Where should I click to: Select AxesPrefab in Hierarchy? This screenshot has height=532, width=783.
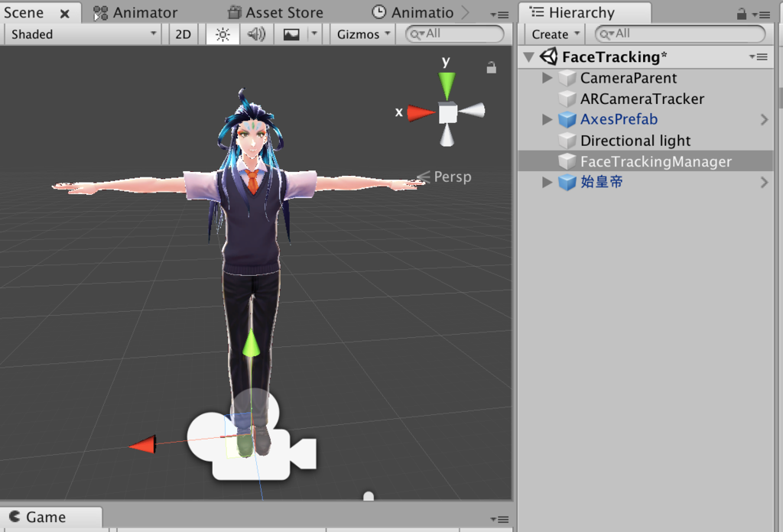[x=619, y=119]
